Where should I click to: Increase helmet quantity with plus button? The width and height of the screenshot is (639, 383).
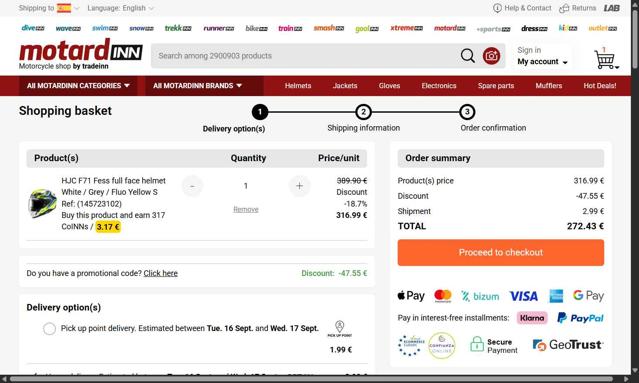(300, 186)
